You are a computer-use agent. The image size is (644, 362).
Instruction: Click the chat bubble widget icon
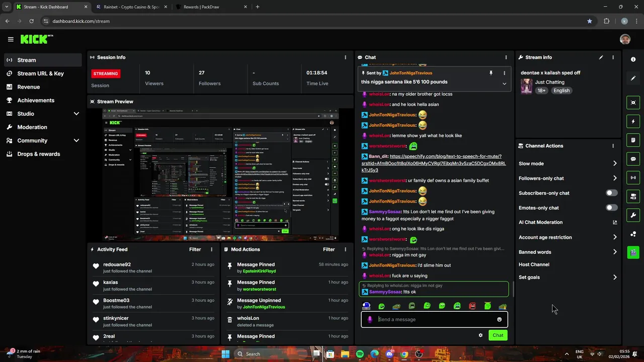[633, 159]
